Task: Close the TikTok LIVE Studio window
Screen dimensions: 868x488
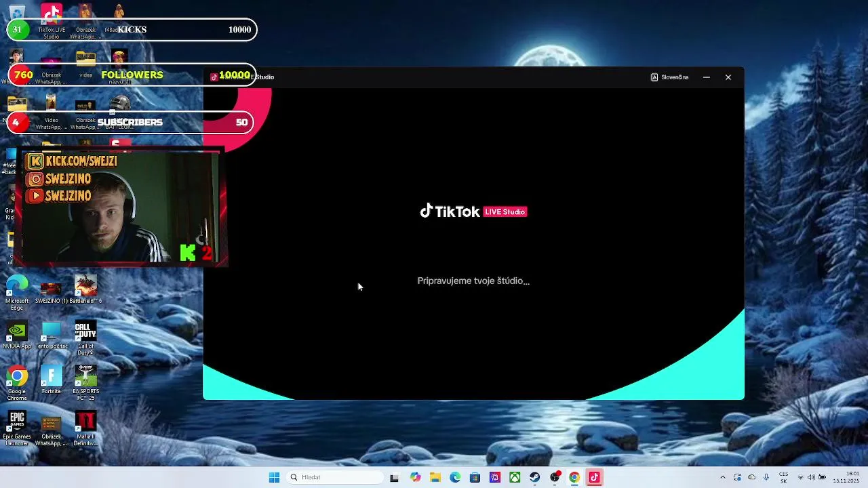Action: (x=728, y=77)
